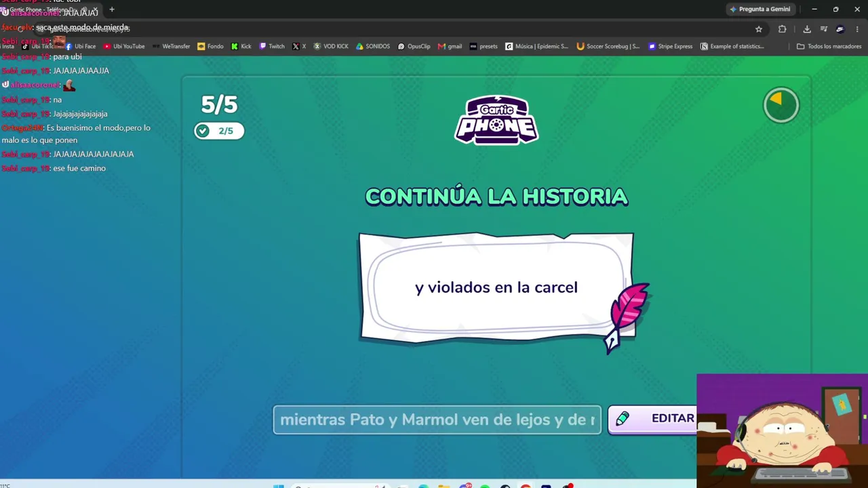Open the Chrome three-dot menu
The image size is (868, 488).
click(x=858, y=29)
